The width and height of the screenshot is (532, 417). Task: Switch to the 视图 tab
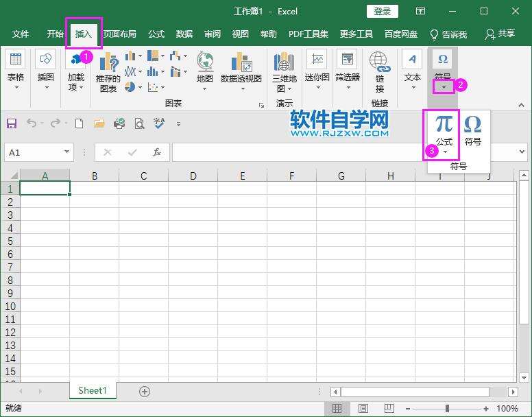[240, 34]
